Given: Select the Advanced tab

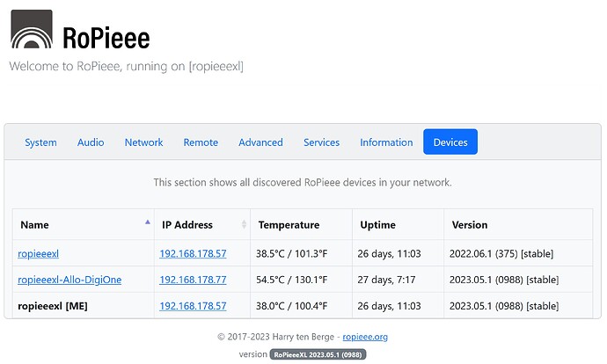Looking at the screenshot, I should 260,142.
